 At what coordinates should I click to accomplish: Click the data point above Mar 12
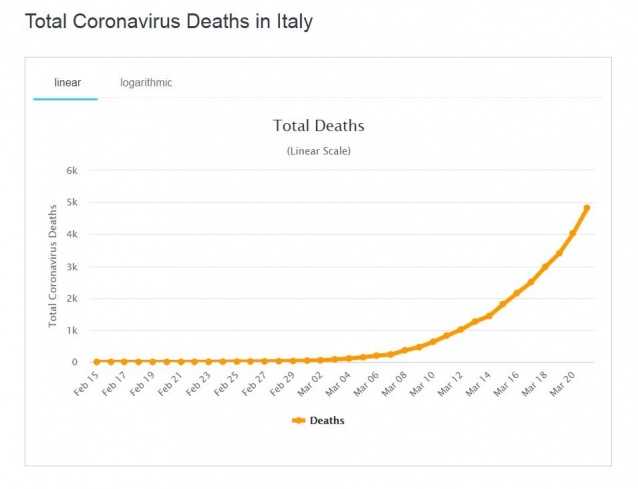461,329
